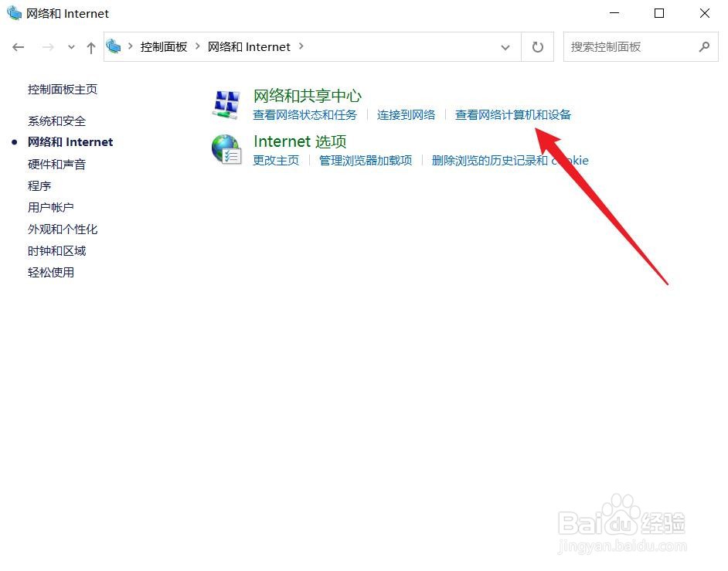The width and height of the screenshot is (728, 571).
Task: Open the address bar history dropdown
Action: tap(505, 47)
